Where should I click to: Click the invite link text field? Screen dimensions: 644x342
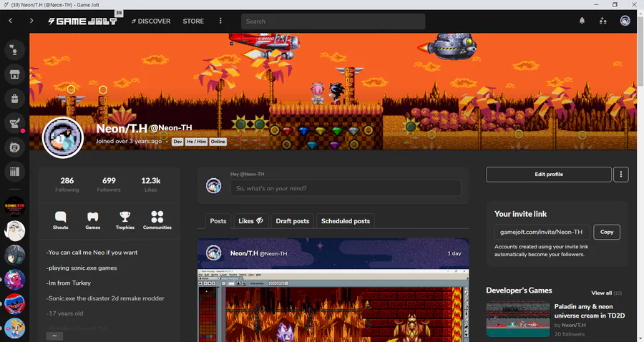click(x=542, y=232)
